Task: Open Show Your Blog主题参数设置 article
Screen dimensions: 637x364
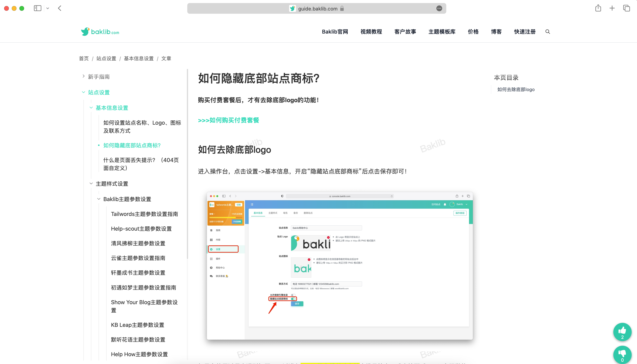Action: (144, 306)
